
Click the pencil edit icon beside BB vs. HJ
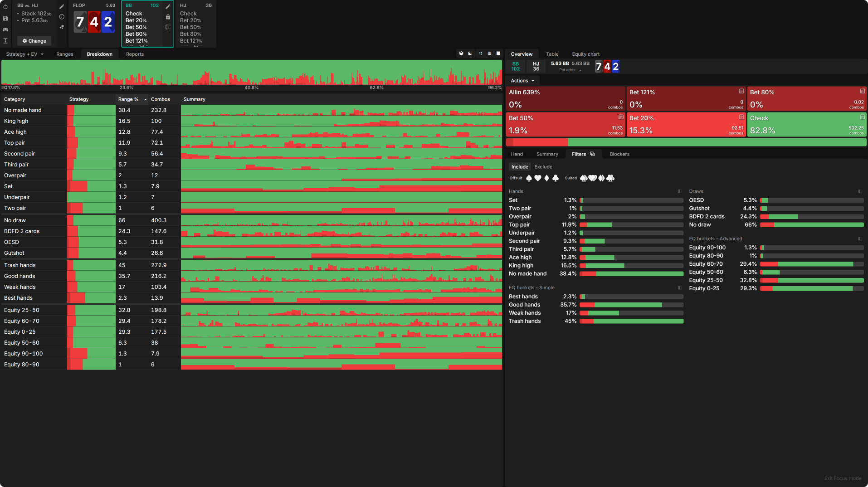(62, 7)
